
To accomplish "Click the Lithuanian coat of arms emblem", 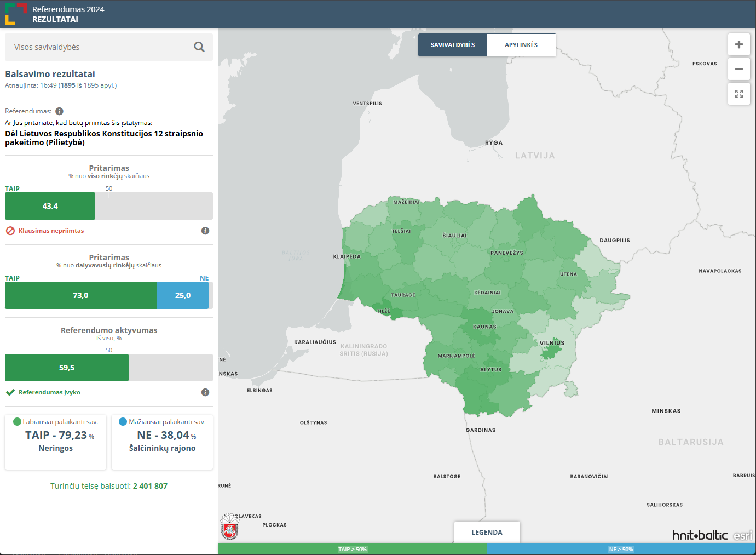I will point(230,527).
